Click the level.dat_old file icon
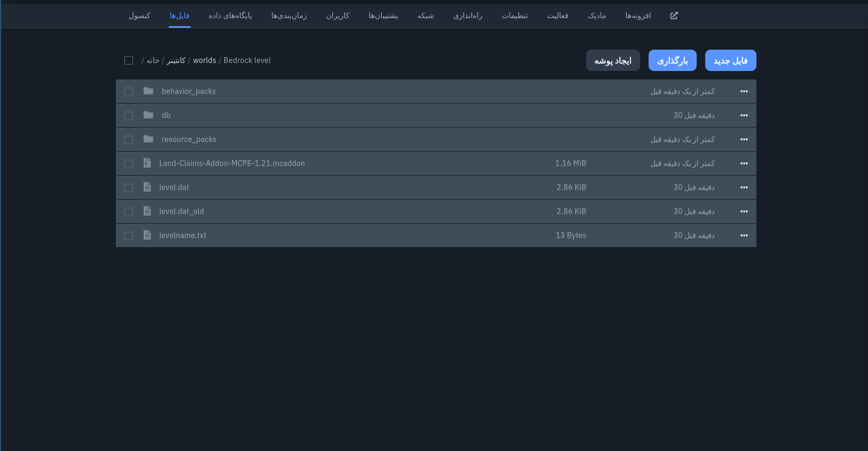Image resolution: width=868 pixels, height=451 pixels. pos(147,211)
